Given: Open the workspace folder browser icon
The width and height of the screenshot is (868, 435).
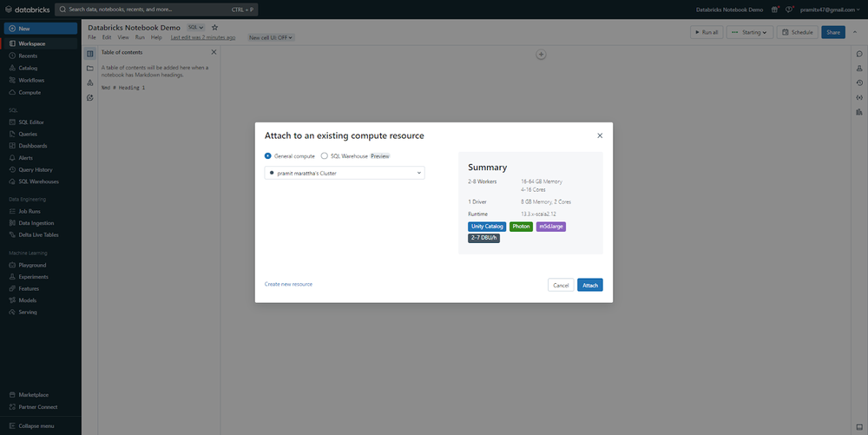Looking at the screenshot, I should (89, 68).
